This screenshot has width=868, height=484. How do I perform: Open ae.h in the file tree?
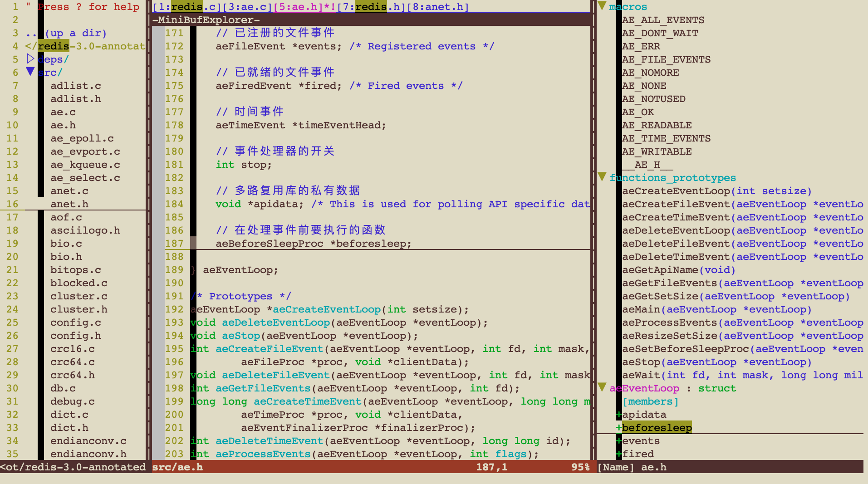click(63, 125)
